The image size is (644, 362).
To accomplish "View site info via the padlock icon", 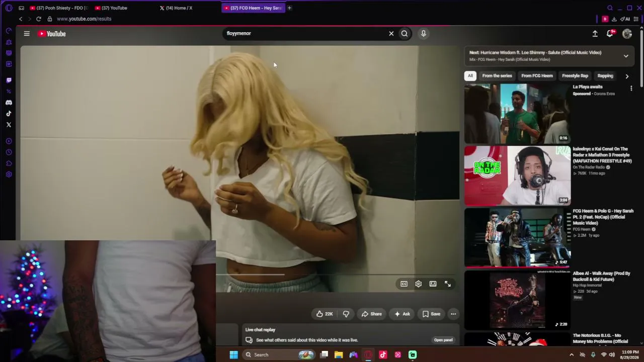I will (x=50, y=19).
